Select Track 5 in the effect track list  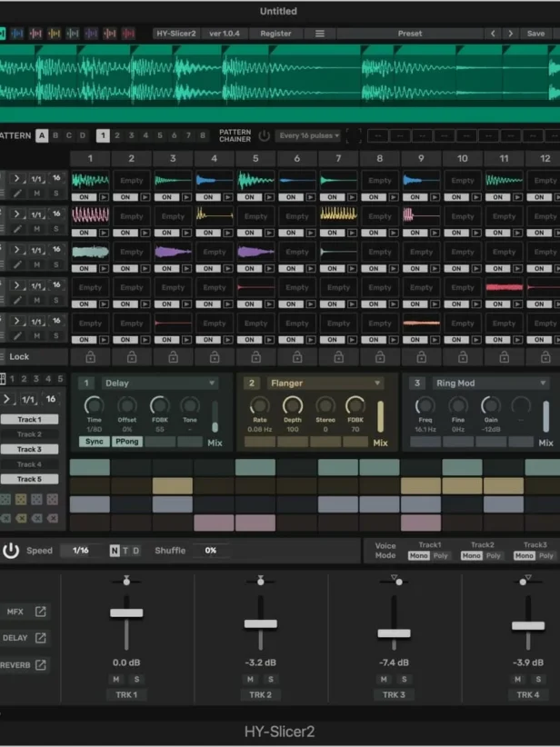(30, 479)
